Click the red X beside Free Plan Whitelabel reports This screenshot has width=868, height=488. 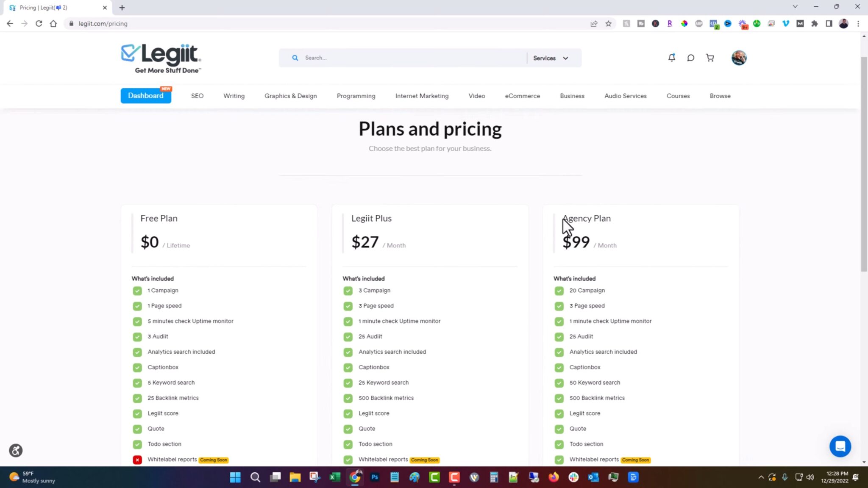click(137, 460)
